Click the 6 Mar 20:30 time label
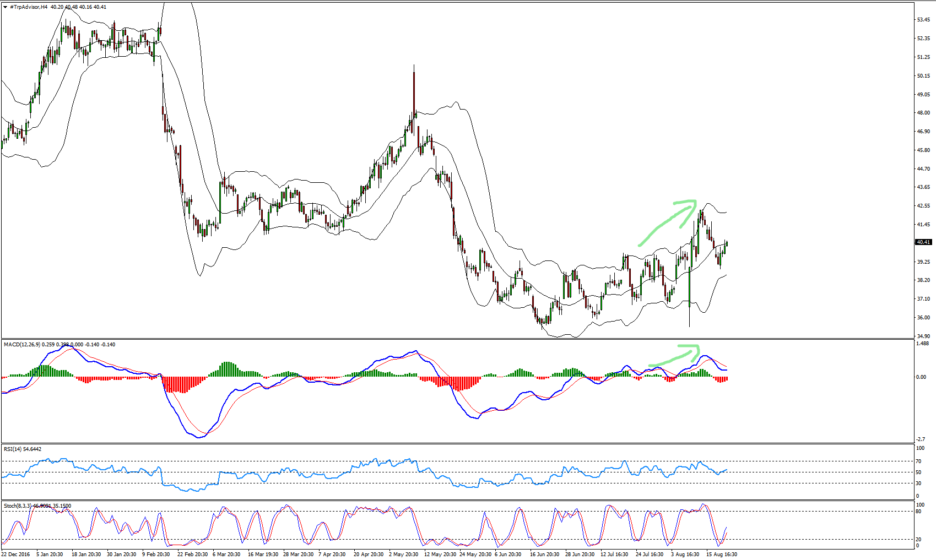 pyautogui.click(x=228, y=554)
